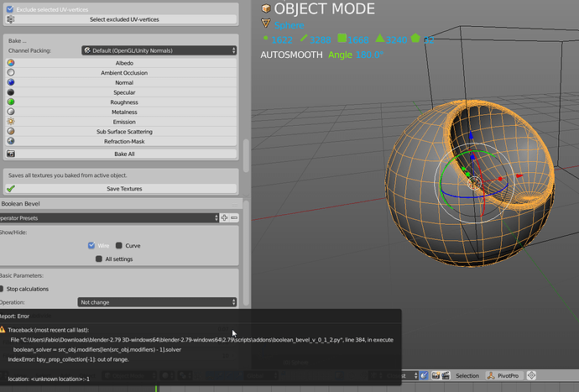The image size is (579, 392).
Task: Click the triangle icon beside Sphere name
Action: (x=266, y=24)
